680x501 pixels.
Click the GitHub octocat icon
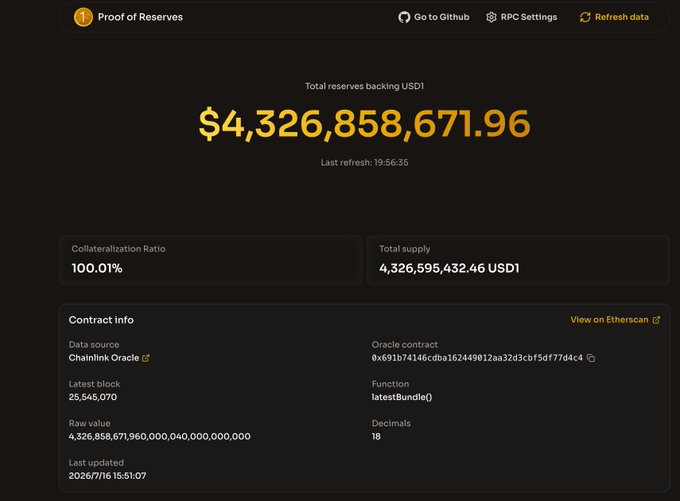pos(404,17)
